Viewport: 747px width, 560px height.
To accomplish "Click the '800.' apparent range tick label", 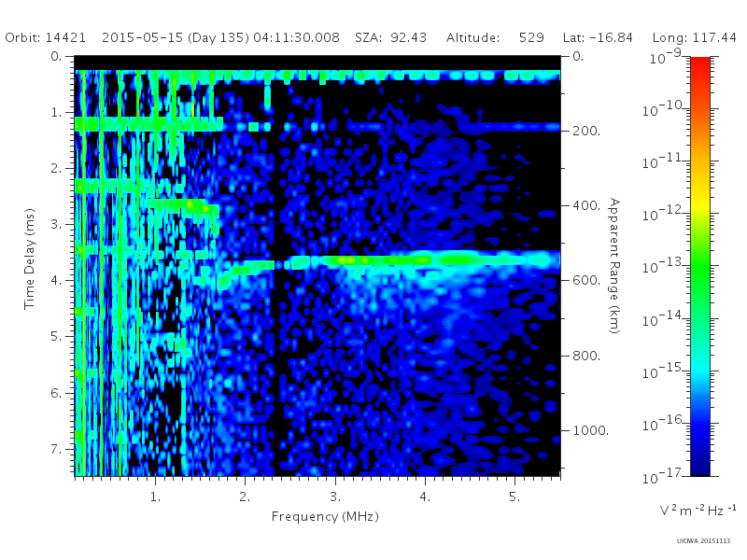I will coord(586,356).
